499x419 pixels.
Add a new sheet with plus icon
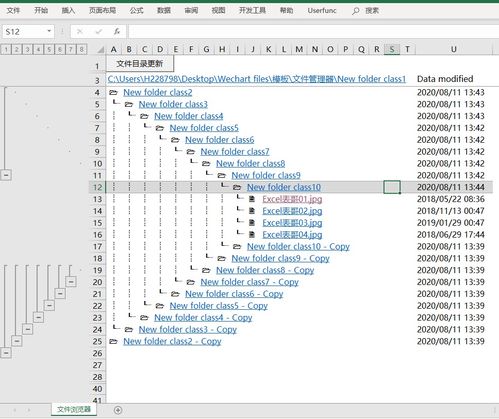118,410
